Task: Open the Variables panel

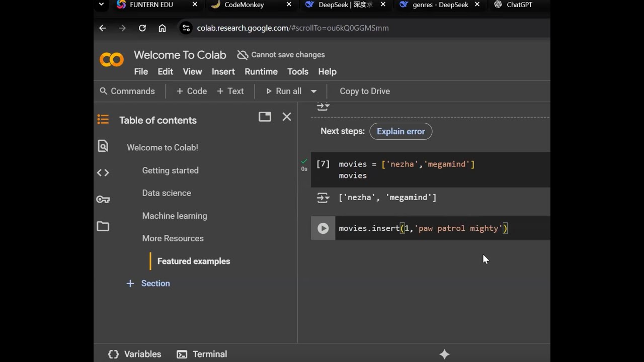Action: [135, 354]
